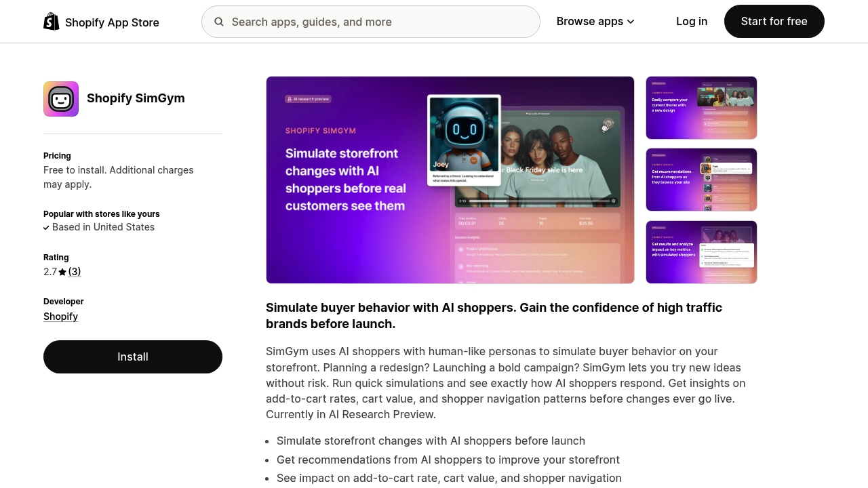Open the Browse apps menu in header

(590, 21)
